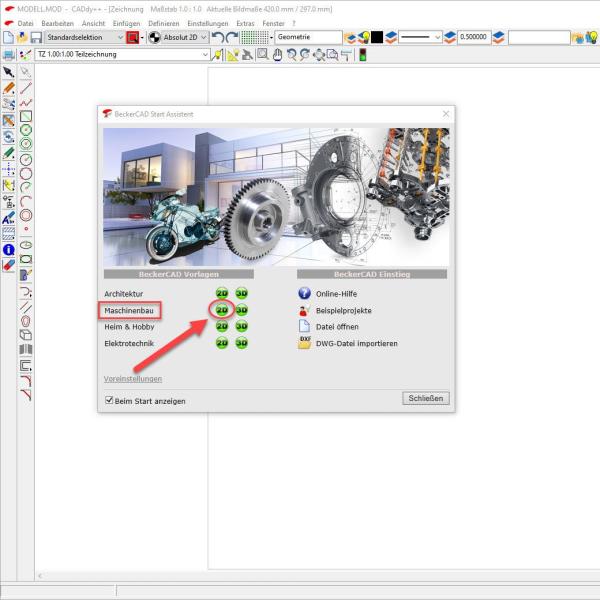Click the blue info icon
This screenshot has height=600, width=600.
click(x=8, y=250)
